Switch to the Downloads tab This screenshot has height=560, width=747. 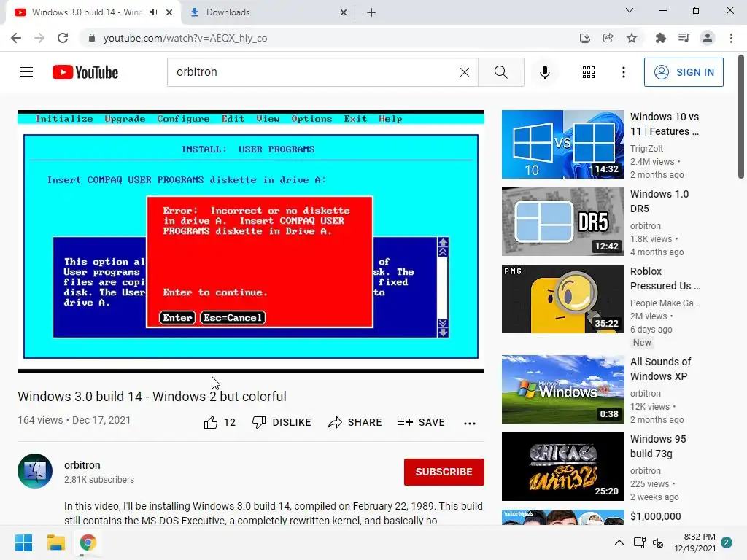pos(268,12)
